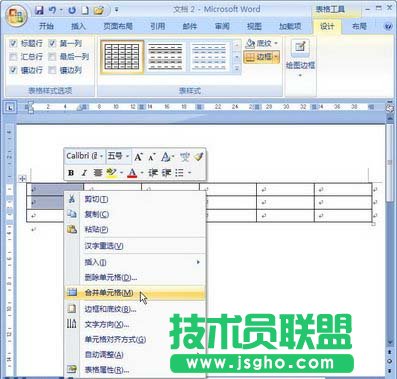Toggle Last Column checkbox
This screenshot has width=397, height=379.
(52, 56)
